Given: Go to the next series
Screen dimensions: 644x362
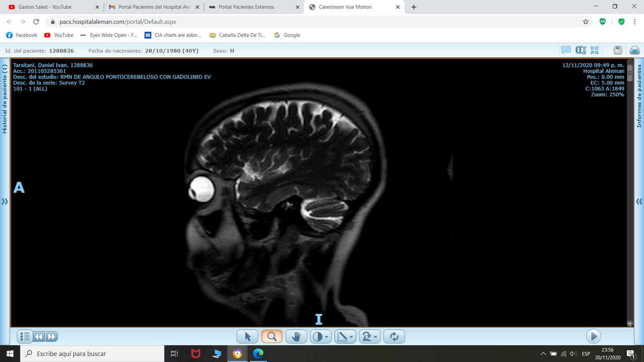Looking at the screenshot, I should [x=52, y=336].
